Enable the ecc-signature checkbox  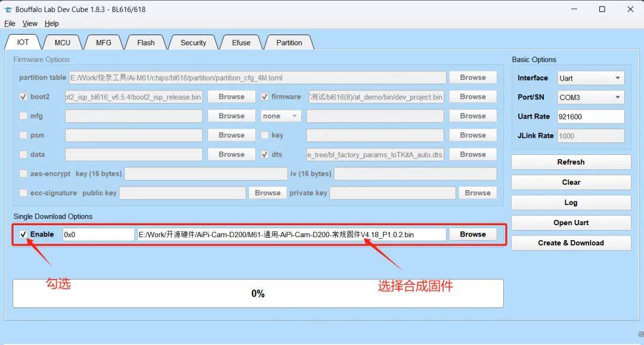(23, 193)
